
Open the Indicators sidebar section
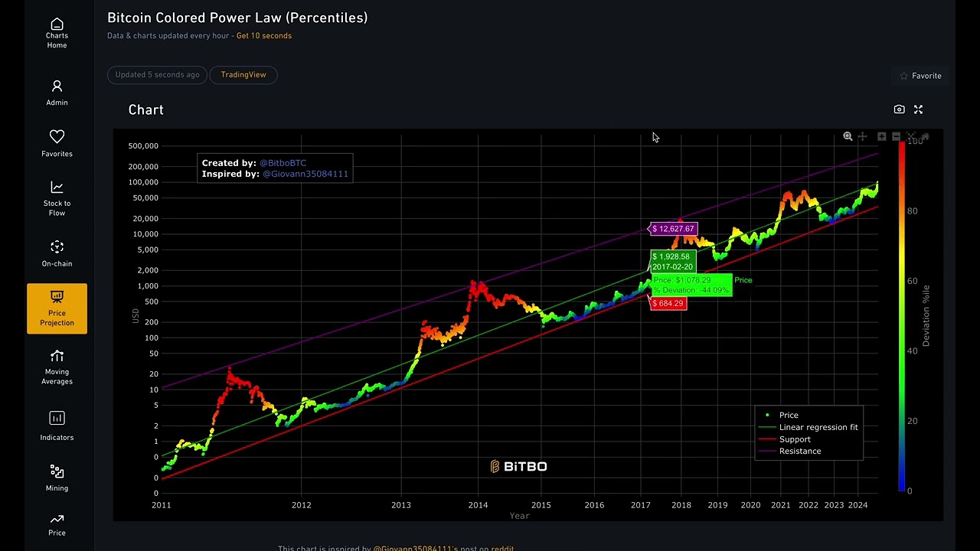pos(57,426)
